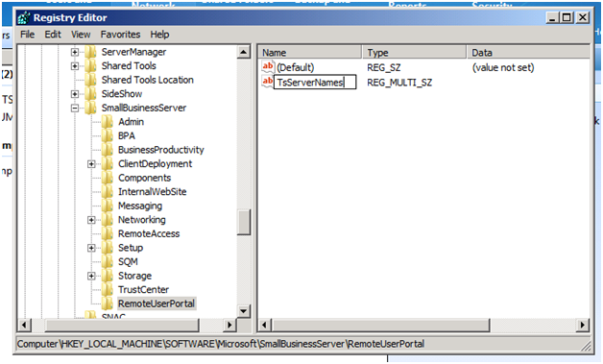
Task: Click the BPA folder icon
Action: [x=108, y=135]
